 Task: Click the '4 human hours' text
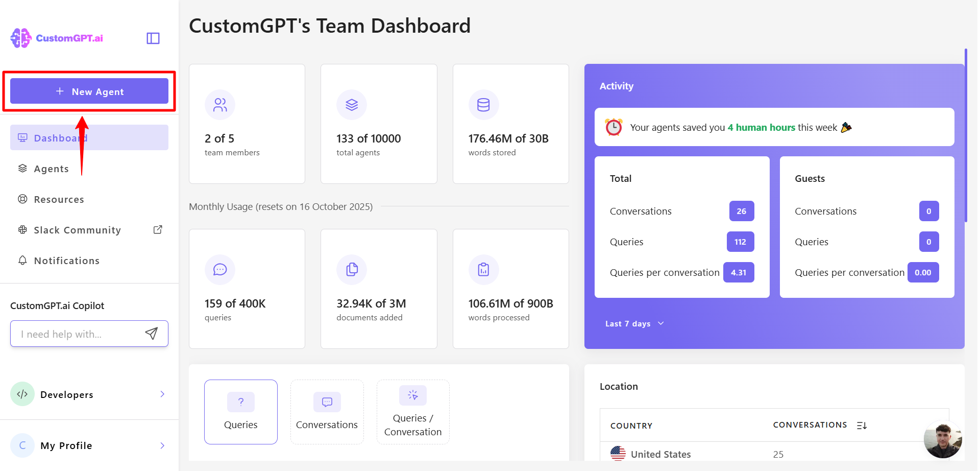(x=762, y=127)
